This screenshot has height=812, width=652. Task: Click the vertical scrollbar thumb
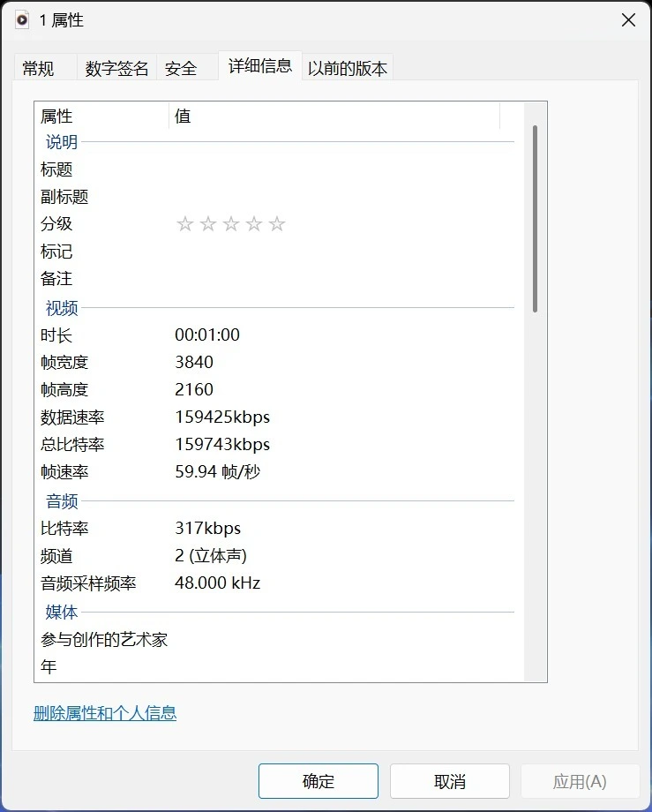[x=535, y=218]
